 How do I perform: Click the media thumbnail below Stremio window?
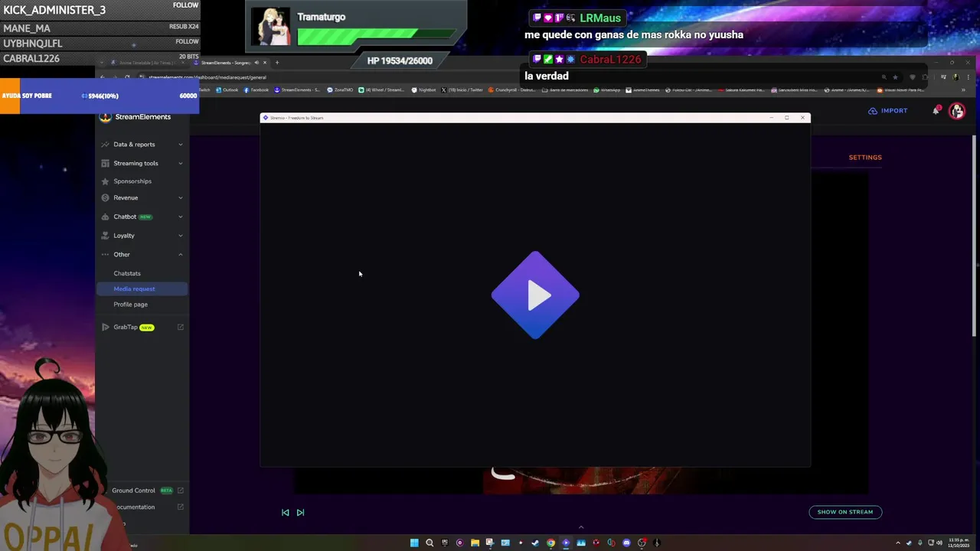(x=581, y=480)
